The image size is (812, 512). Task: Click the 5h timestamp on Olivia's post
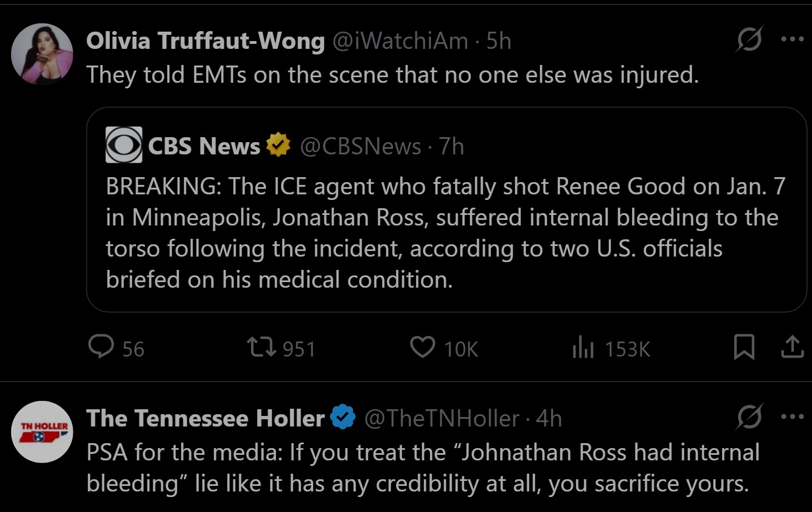tap(499, 41)
